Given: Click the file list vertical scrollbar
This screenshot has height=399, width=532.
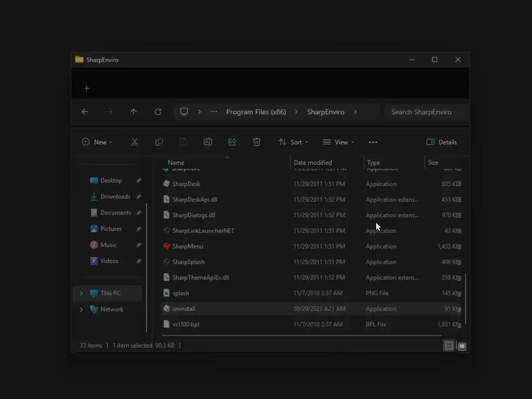Looking at the screenshot, I should pos(465,299).
